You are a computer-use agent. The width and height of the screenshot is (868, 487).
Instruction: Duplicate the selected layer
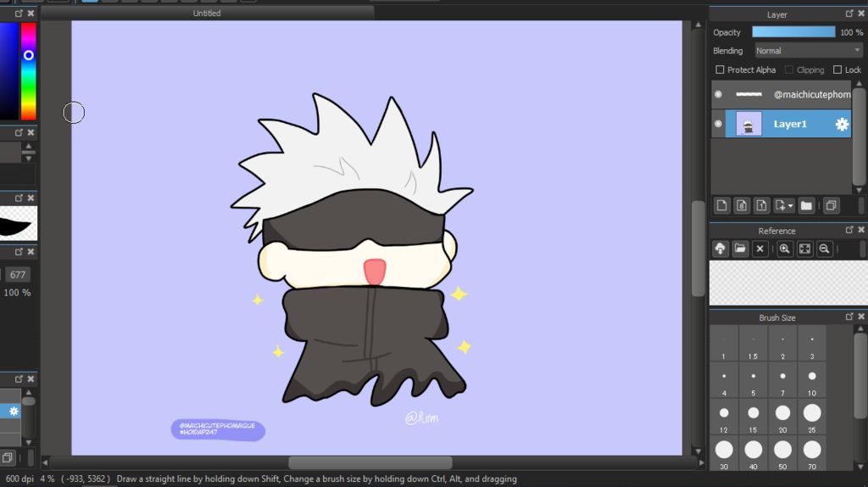click(831, 205)
